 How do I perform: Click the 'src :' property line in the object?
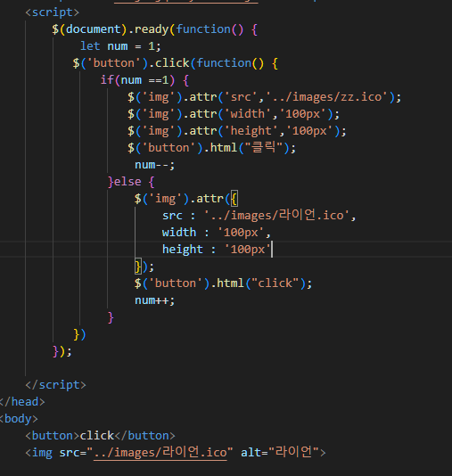pos(259,216)
